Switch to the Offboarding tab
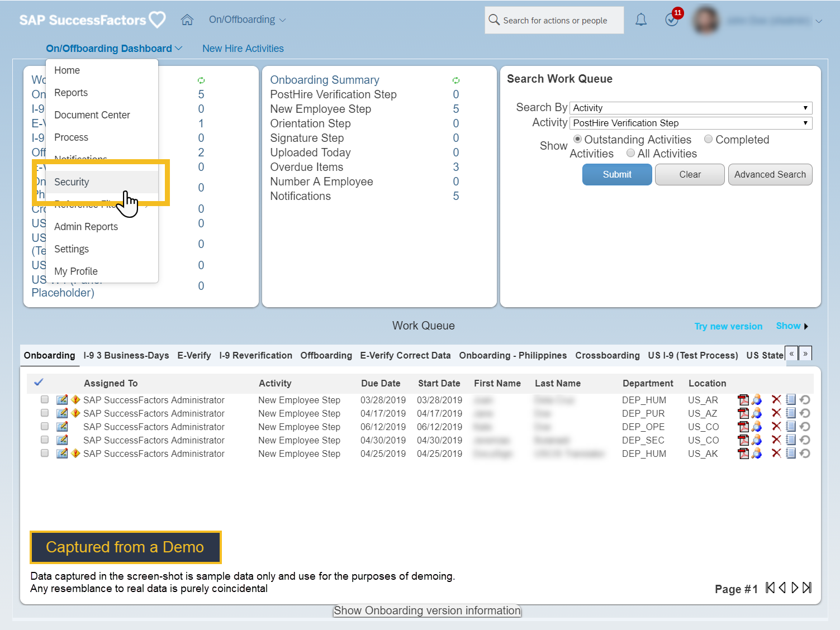Screen dimensions: 840x630 (326, 355)
